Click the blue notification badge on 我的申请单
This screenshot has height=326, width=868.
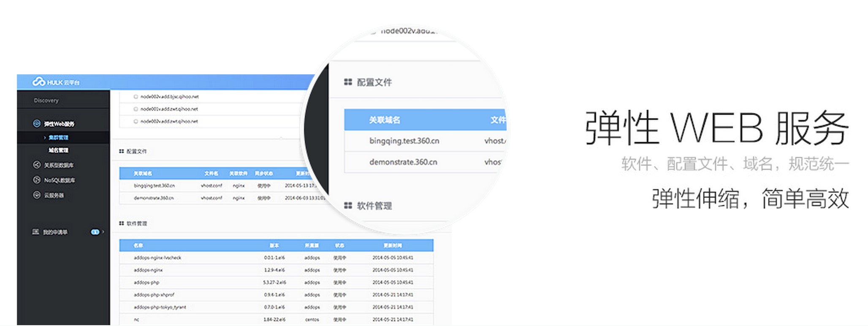[95, 232]
